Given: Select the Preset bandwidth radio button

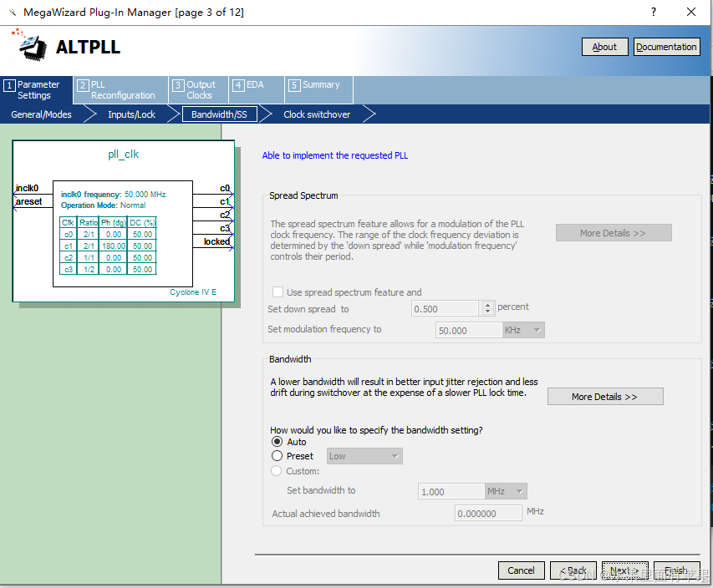Looking at the screenshot, I should [x=277, y=456].
